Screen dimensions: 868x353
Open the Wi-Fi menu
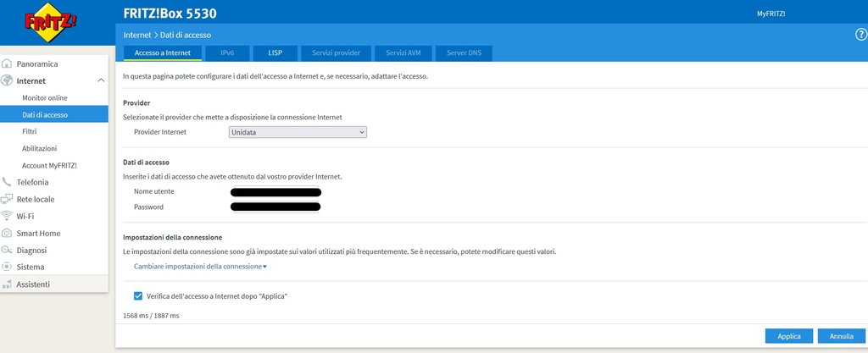point(25,216)
